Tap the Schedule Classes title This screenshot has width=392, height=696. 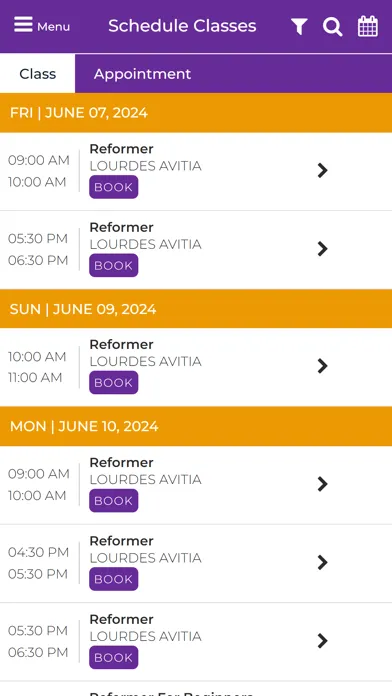(182, 26)
